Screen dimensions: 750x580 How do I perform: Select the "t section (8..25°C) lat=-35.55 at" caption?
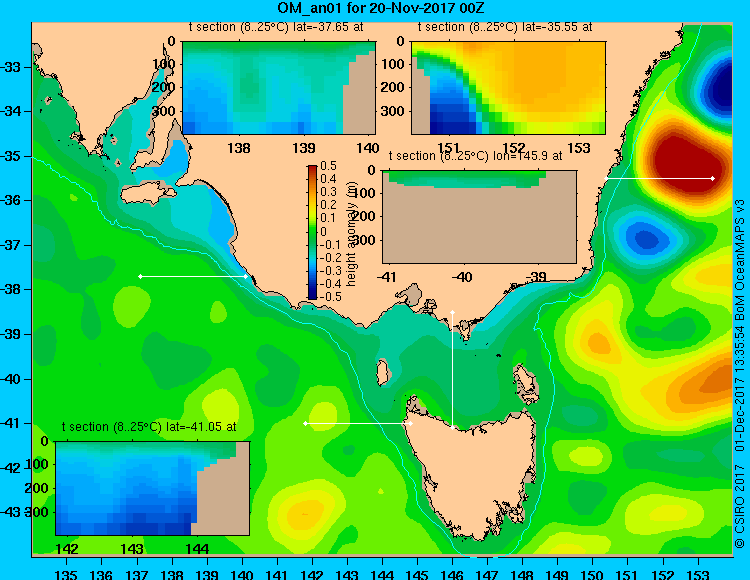click(x=505, y=27)
